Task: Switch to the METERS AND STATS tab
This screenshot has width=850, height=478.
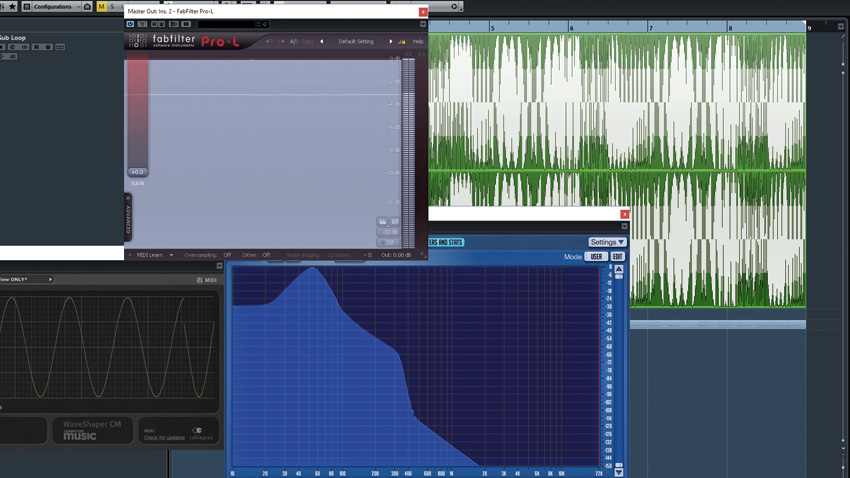Action: click(x=446, y=242)
